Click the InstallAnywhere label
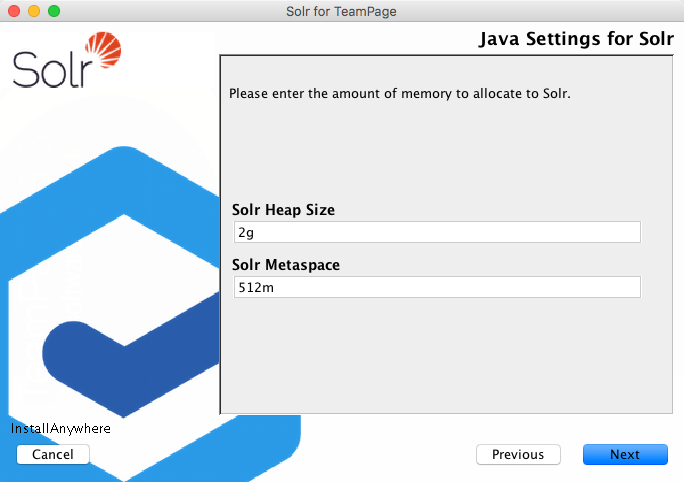Viewport: 684px width, 482px height. coord(61,429)
